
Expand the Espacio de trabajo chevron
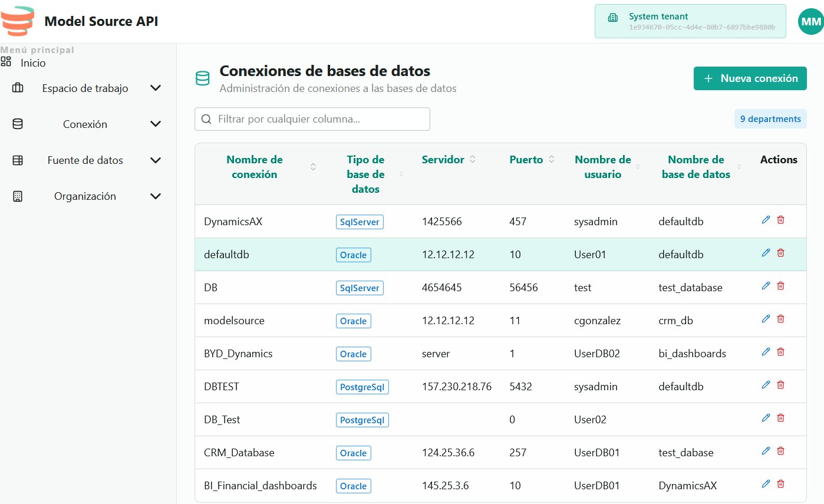click(156, 88)
